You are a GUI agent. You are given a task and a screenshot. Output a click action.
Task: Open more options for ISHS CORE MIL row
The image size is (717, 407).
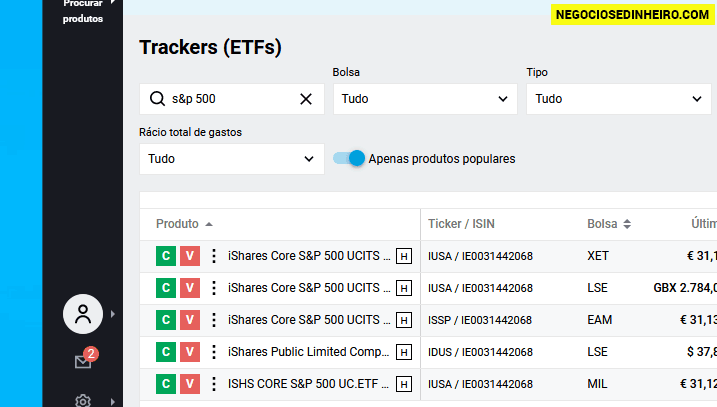pyautogui.click(x=214, y=384)
